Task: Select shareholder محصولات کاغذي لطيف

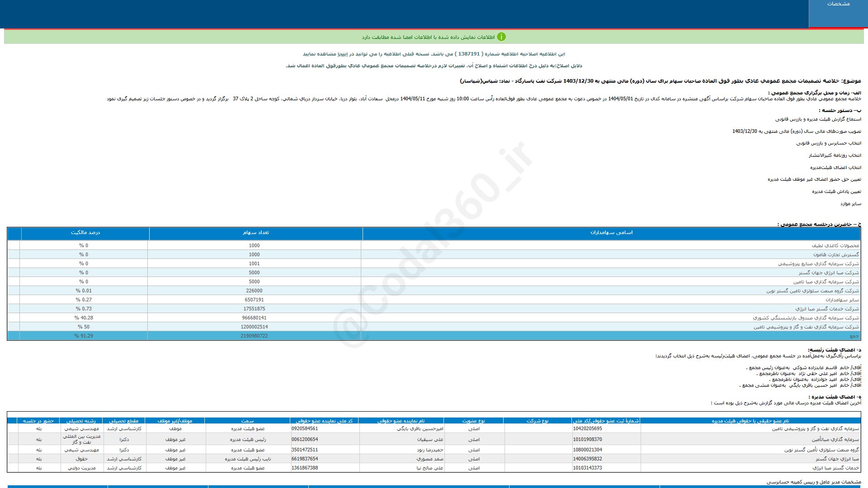Action: point(835,246)
